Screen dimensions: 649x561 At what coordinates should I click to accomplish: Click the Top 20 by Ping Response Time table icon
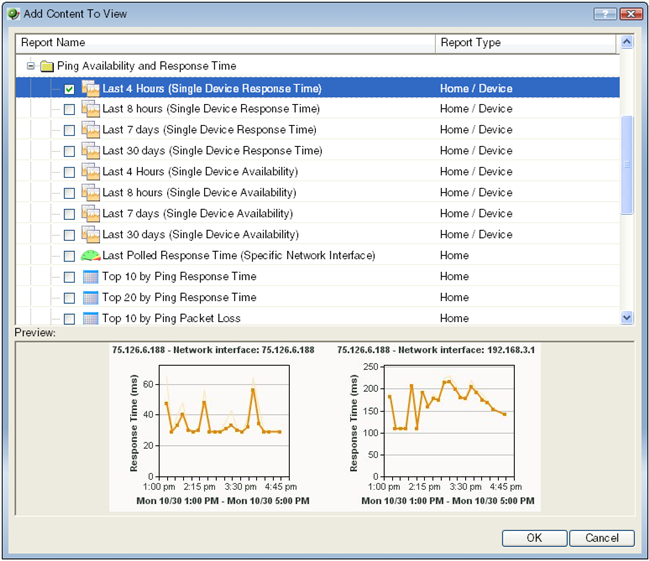90,298
